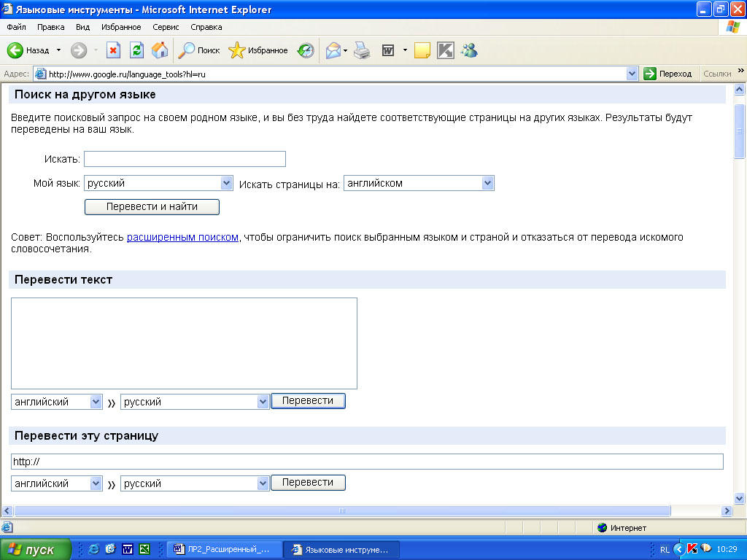This screenshot has width=747, height=560.
Task: Open the Правка menu
Action: tap(50, 27)
